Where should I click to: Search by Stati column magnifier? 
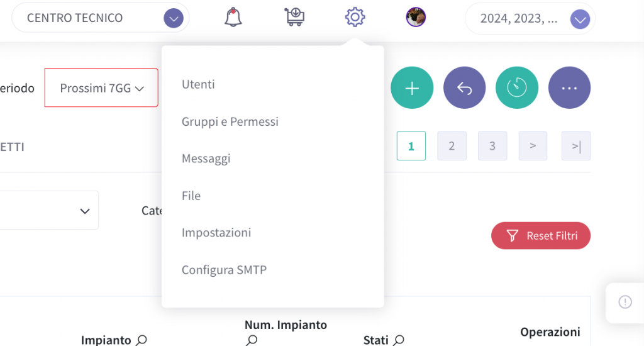pos(399,340)
